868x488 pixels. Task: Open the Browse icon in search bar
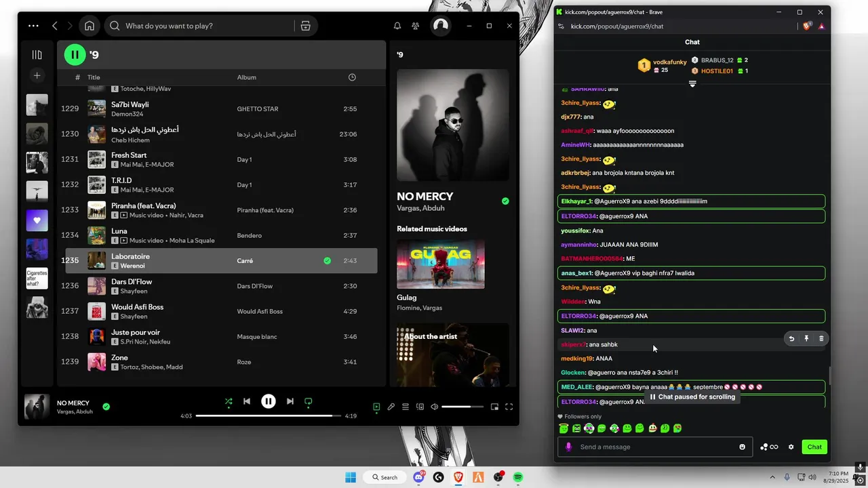pyautogui.click(x=306, y=26)
